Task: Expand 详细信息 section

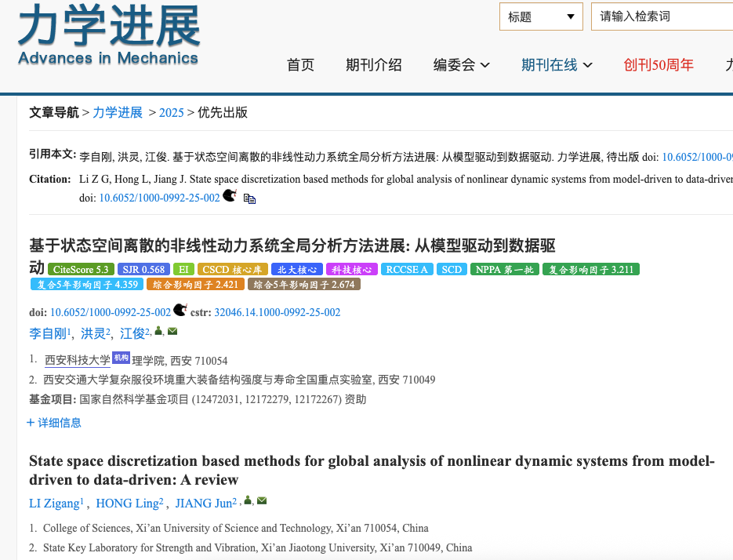Action: point(54,423)
